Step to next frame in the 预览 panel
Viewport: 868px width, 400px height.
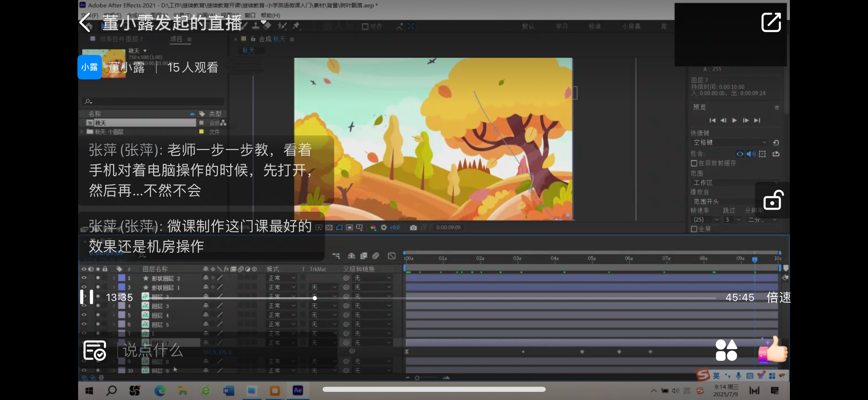tap(746, 120)
